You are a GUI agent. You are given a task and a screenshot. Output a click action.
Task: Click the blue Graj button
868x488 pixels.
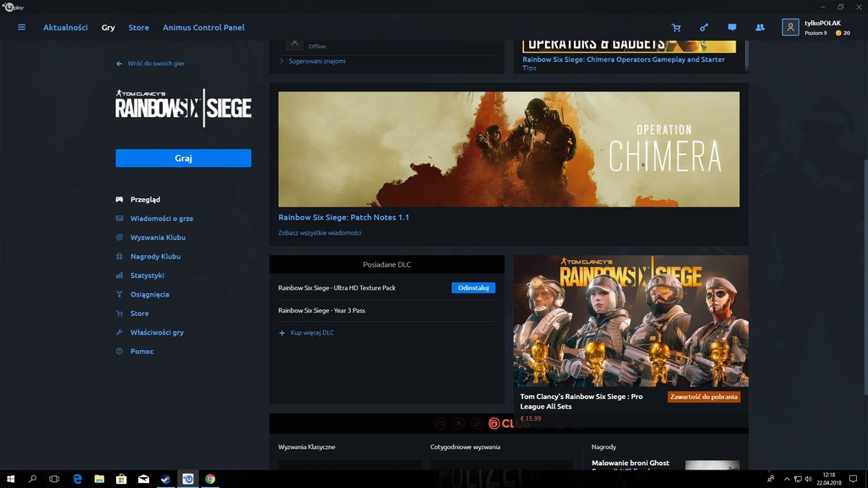pyautogui.click(x=183, y=158)
